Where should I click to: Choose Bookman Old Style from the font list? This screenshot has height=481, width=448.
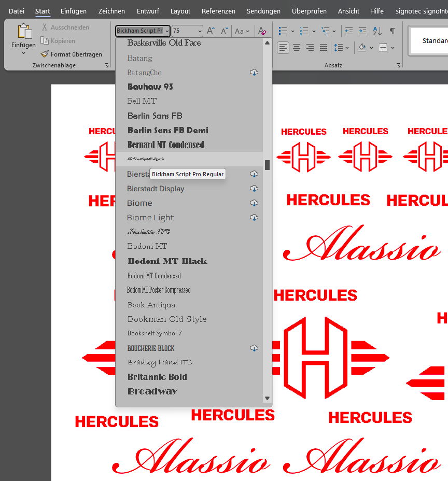coord(167,319)
